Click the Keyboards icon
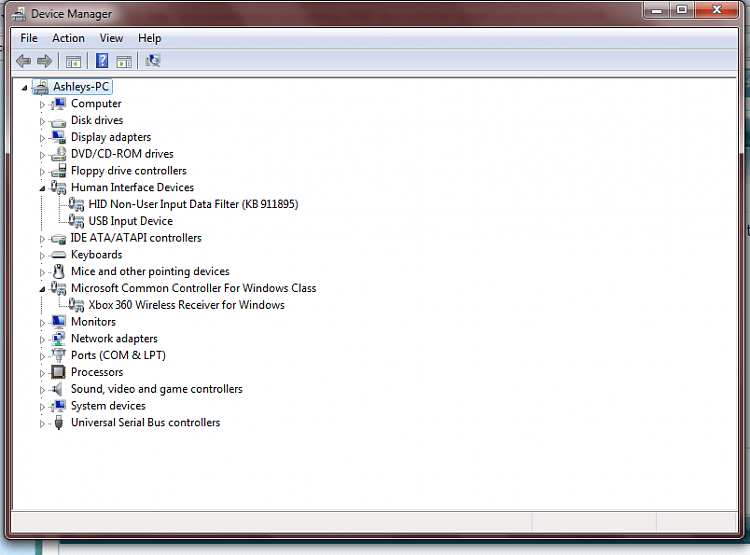Viewport: 750px width, 555px height. click(x=58, y=255)
